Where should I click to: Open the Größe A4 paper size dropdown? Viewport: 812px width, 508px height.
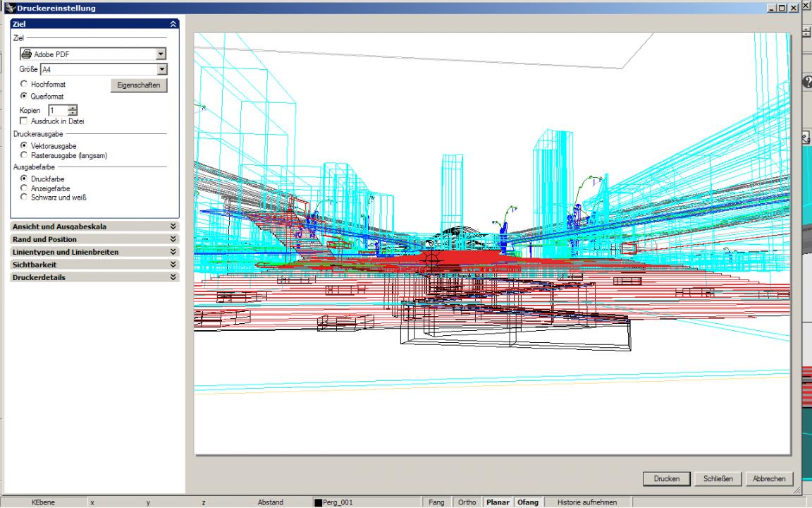click(x=161, y=68)
